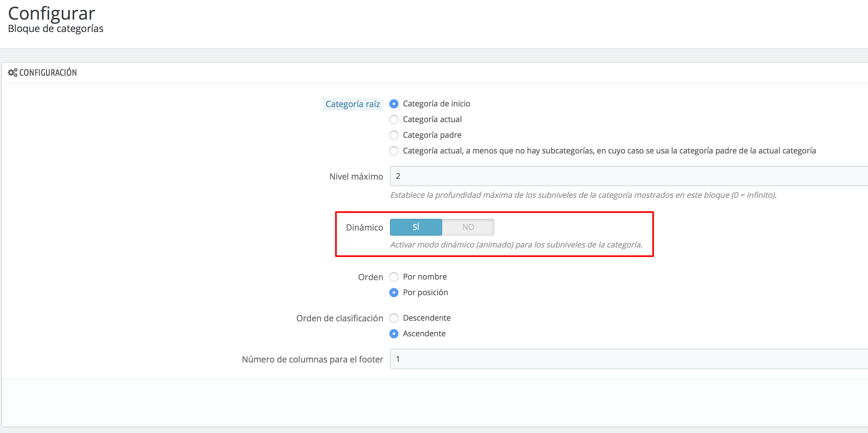This screenshot has width=868, height=433.
Task: Choose 'Descendente' sort order
Action: [x=394, y=318]
